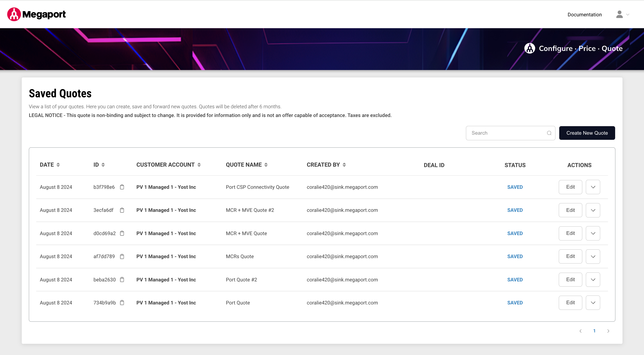
Task: Click the Configure Price Quote logo icon
Action: click(529, 48)
